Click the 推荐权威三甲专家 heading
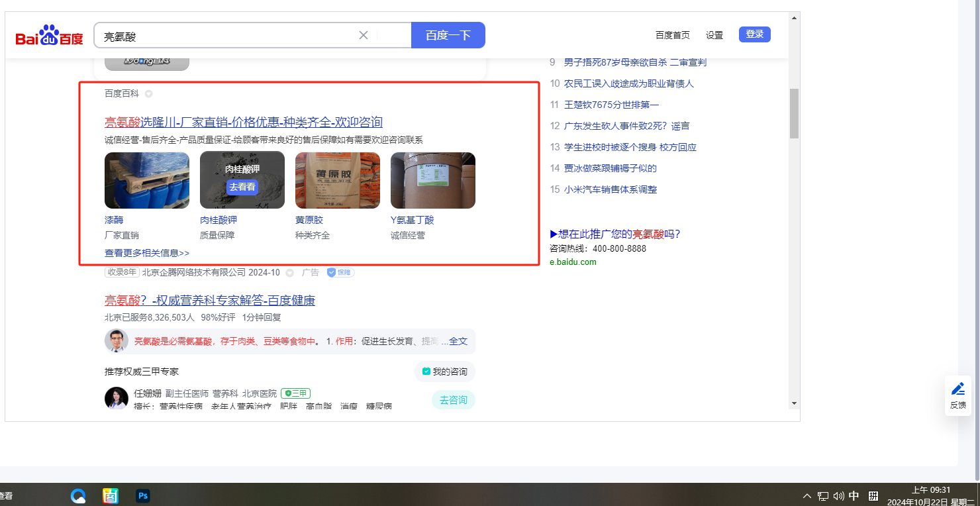Screen dimensions: 980x506 [142, 372]
